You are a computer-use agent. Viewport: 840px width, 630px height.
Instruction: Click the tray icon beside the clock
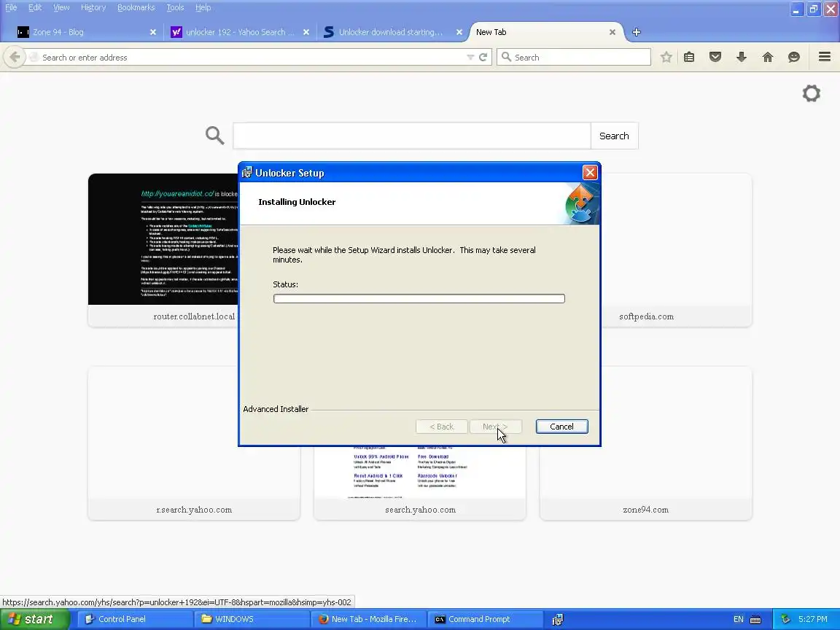click(x=785, y=619)
